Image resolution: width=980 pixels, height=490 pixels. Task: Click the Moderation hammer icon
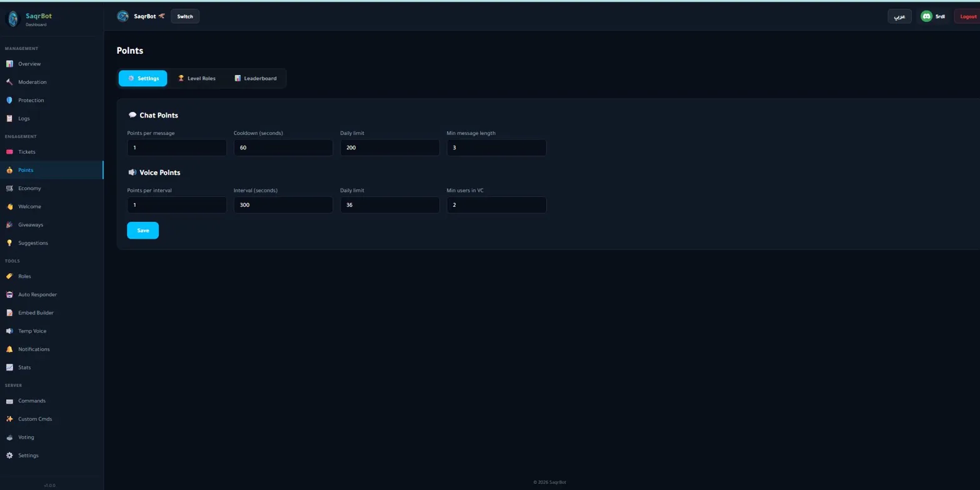click(x=9, y=82)
